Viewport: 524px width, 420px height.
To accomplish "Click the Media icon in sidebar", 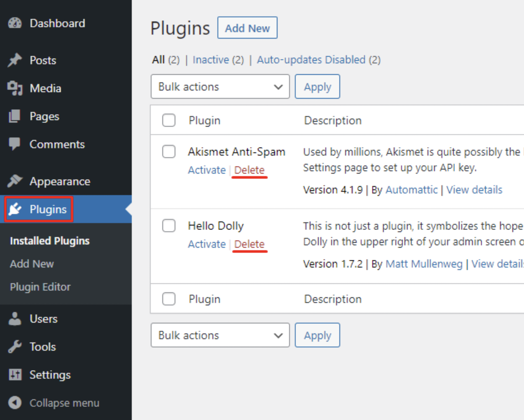I will click(x=15, y=88).
